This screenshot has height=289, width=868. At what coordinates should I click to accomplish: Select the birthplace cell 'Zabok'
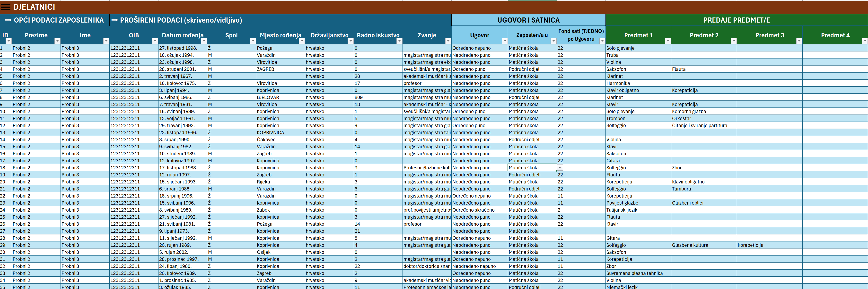click(x=280, y=210)
